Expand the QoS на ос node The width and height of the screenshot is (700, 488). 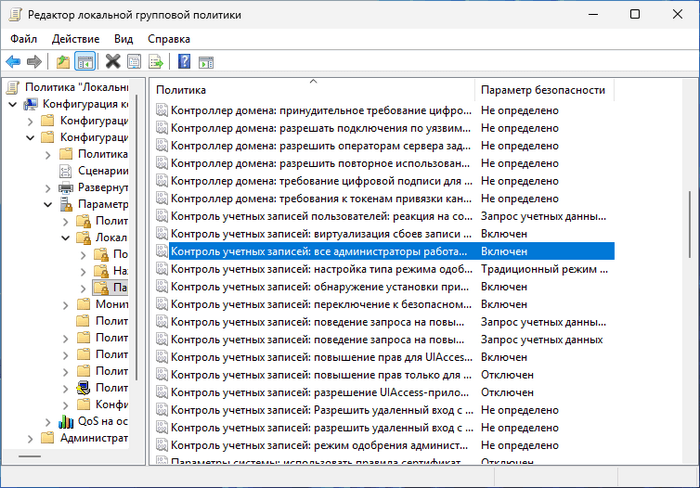pyautogui.click(x=48, y=421)
